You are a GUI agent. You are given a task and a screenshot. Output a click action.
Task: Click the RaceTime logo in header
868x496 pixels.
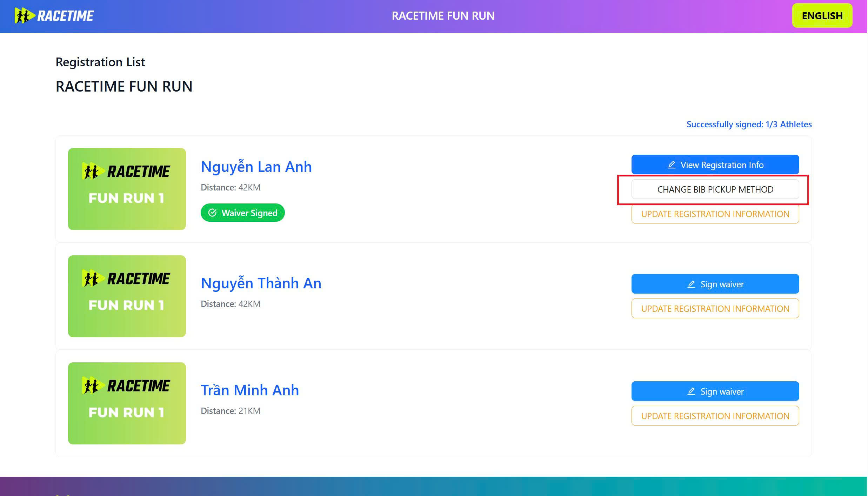(54, 16)
